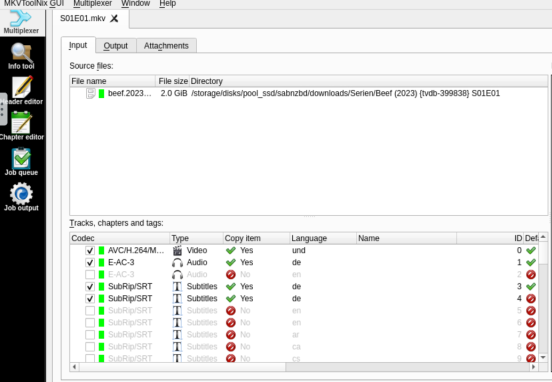Open the Help menu
The width and height of the screenshot is (552, 382).
168,4
